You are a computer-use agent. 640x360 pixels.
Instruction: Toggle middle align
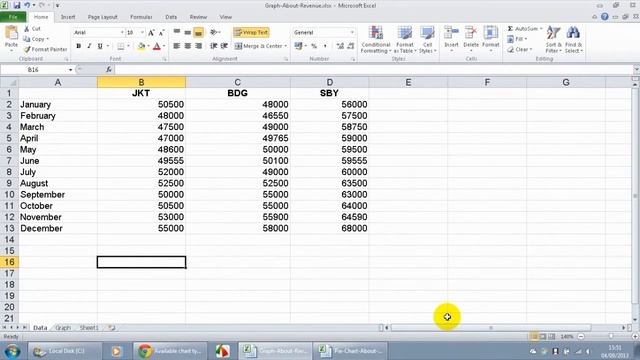[x=187, y=32]
